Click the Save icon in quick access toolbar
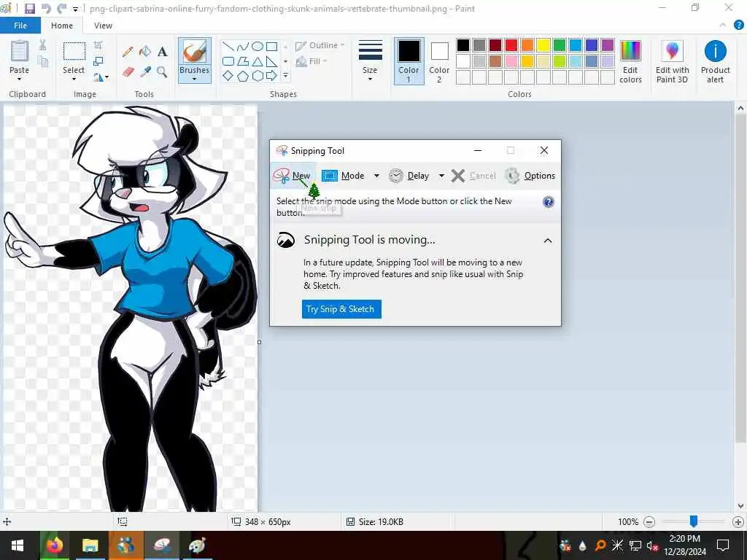 tap(29, 9)
